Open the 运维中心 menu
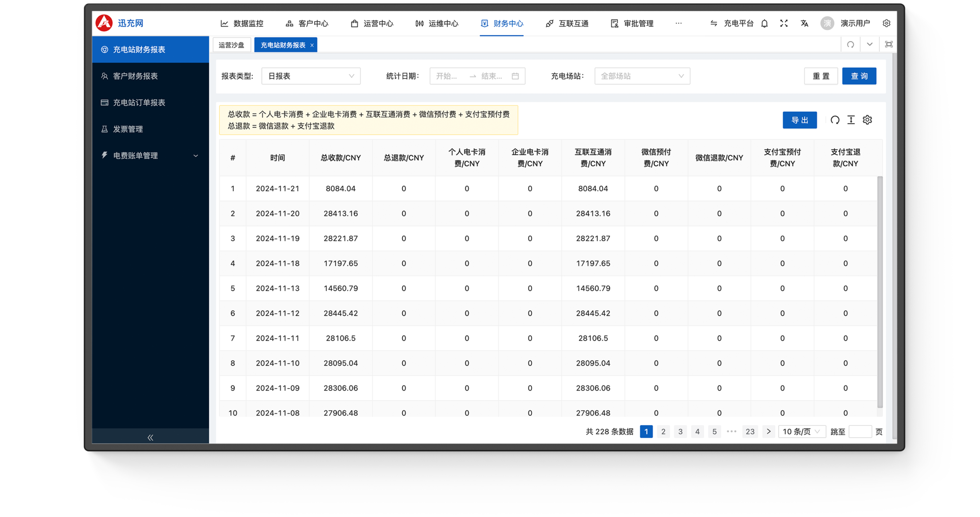Screen dimensions: 980x517 437,24
